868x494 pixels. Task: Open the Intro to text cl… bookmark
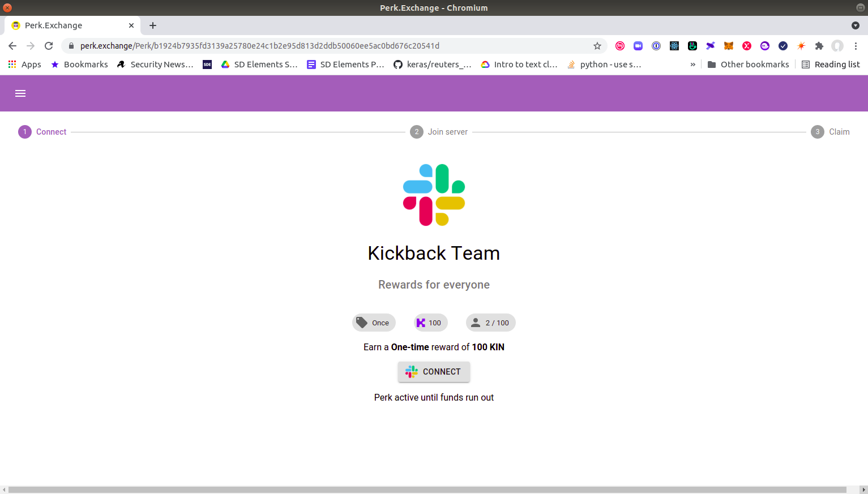pyautogui.click(x=519, y=65)
